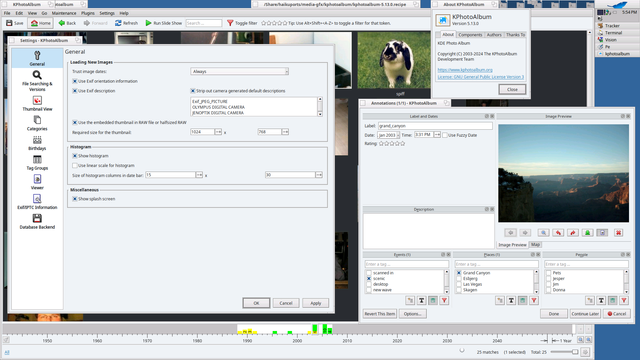Toggle Use Exif description checkbox
This screenshot has width=640, height=360.
(x=75, y=91)
